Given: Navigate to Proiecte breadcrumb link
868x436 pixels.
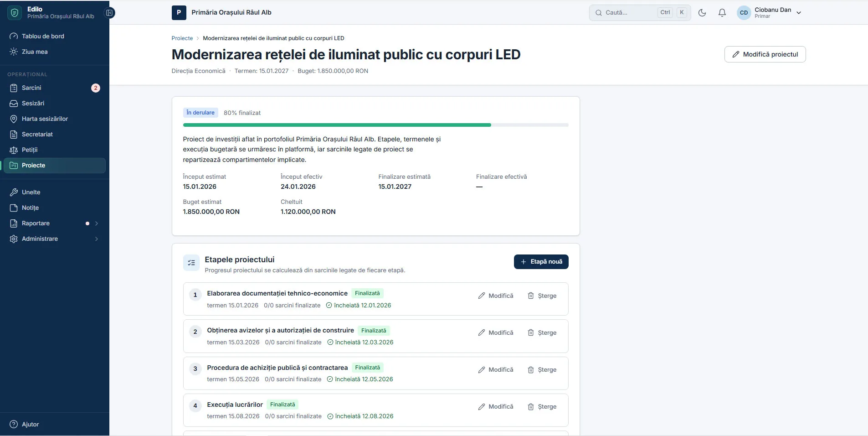Looking at the screenshot, I should click(x=182, y=38).
